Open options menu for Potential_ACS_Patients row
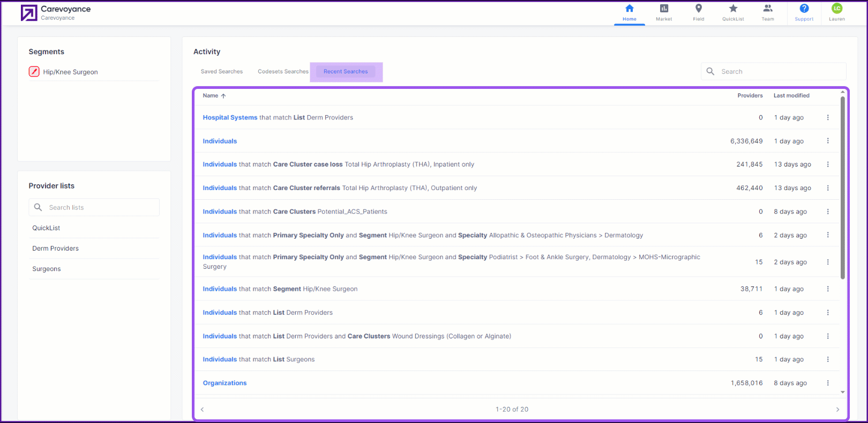 [828, 211]
